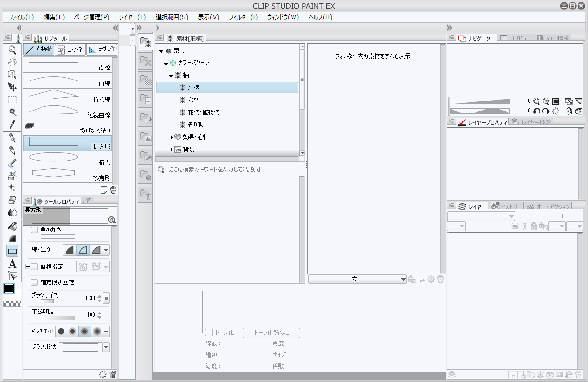This screenshot has height=382, width=588.
Task: Select the Eraser tool
Action: [12, 200]
